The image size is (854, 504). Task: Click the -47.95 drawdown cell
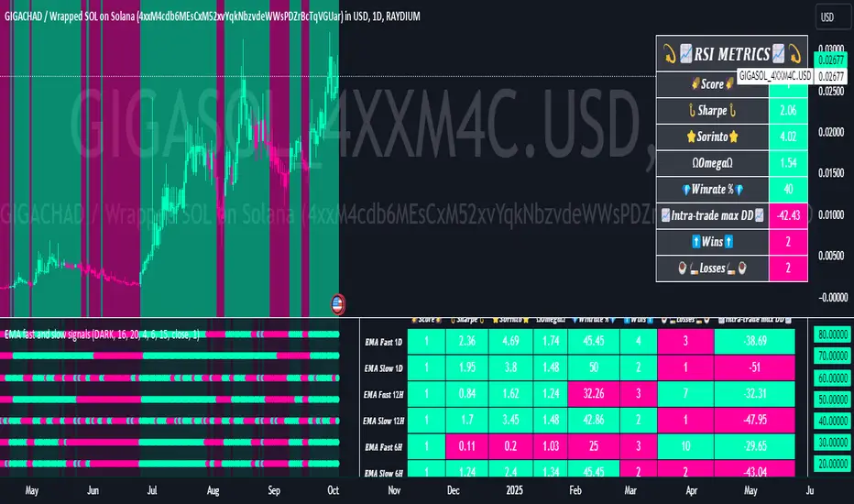point(755,420)
